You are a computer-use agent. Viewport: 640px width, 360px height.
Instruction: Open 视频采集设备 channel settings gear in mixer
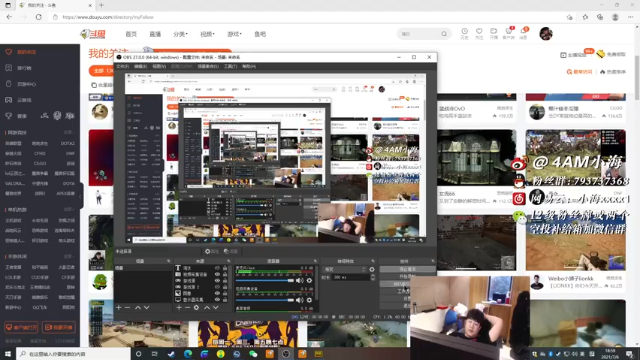pos(309,300)
